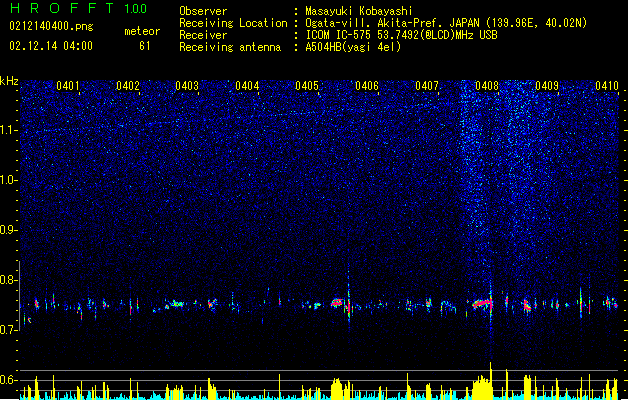This screenshot has height=400, width=629.
Task: Click the 1.0 kHz axis label
Action: [x=9, y=180]
